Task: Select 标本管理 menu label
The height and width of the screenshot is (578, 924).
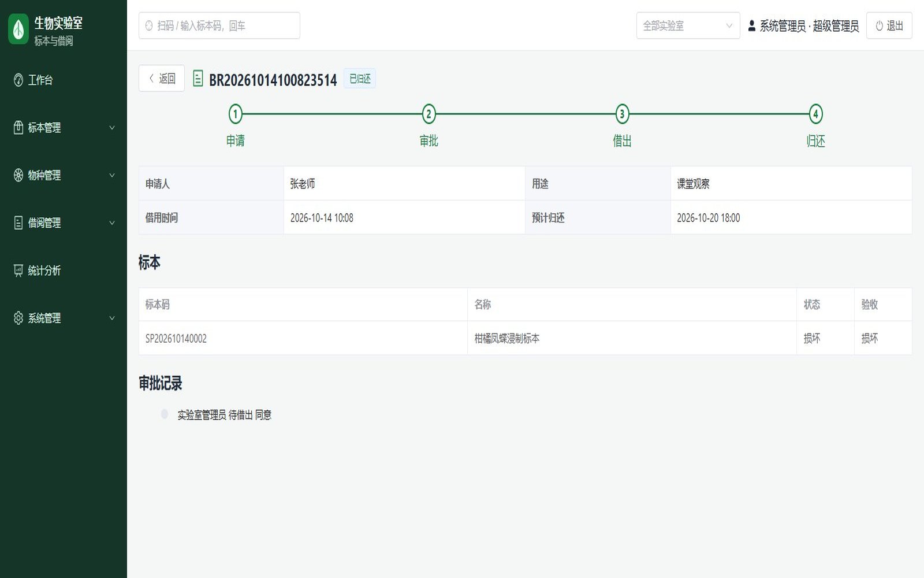Action: click(44, 128)
